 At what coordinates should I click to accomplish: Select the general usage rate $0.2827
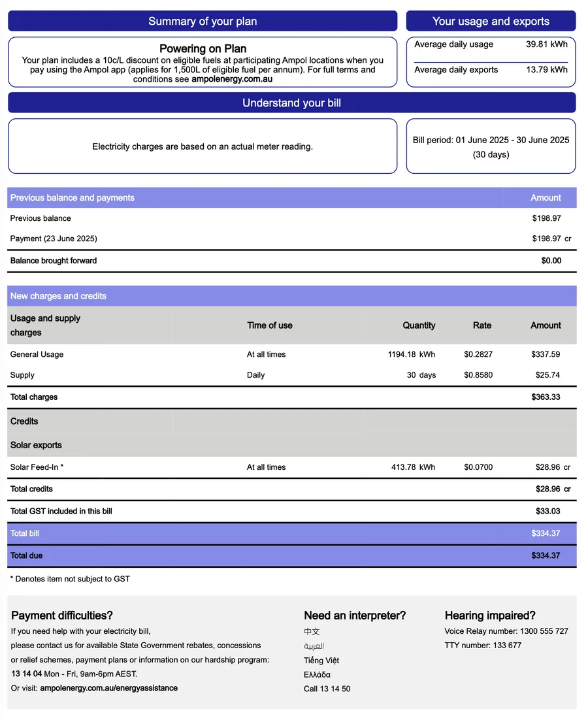click(x=478, y=354)
